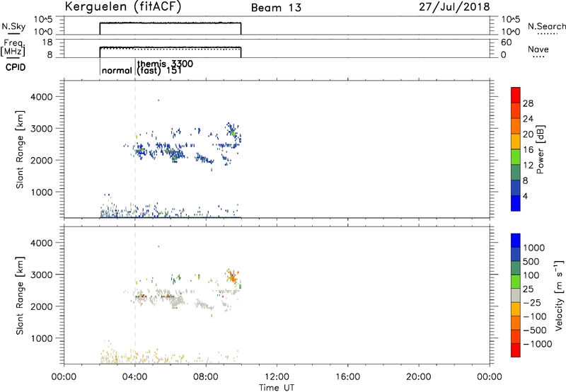Select the '20:00' time tick label

click(x=418, y=377)
